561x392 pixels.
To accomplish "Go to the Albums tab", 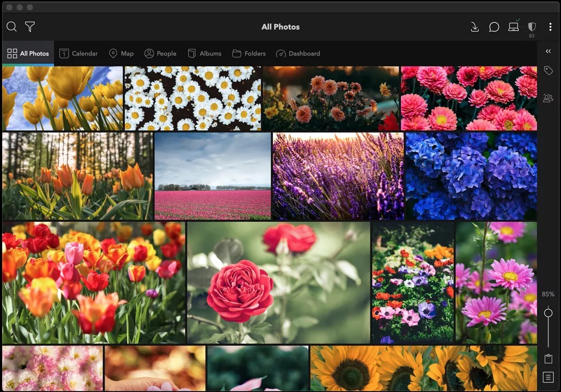I will point(204,54).
